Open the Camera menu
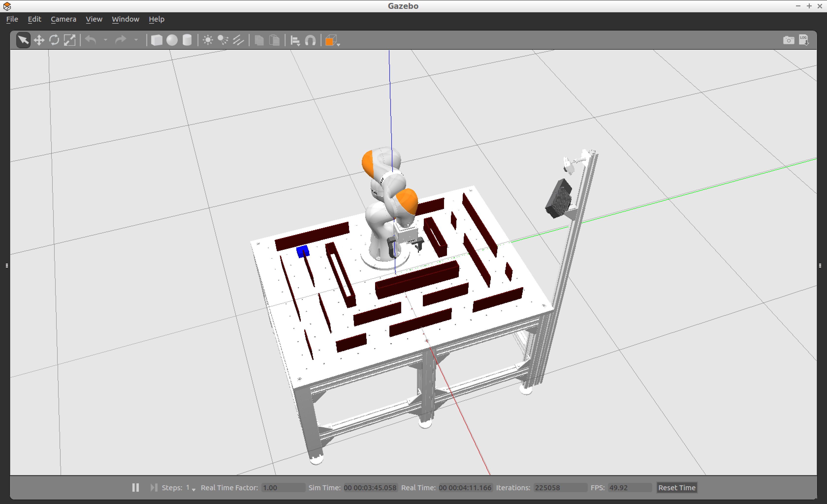 64,19
